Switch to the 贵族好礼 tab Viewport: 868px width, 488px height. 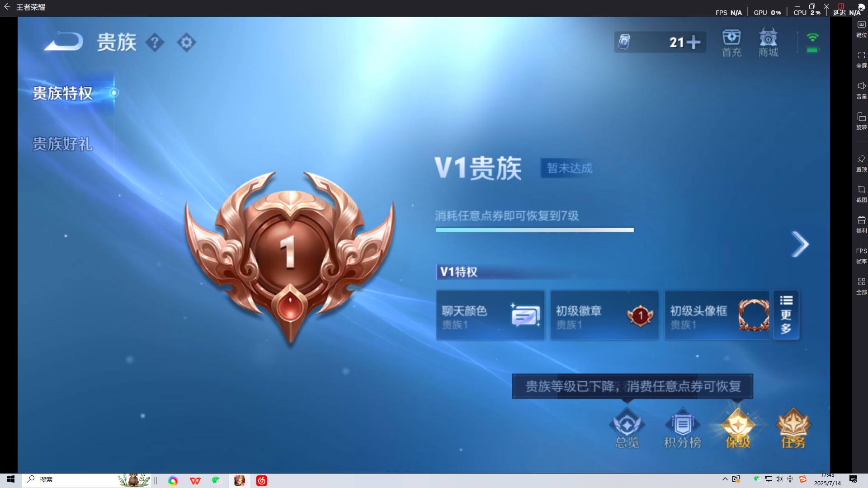[62, 145]
